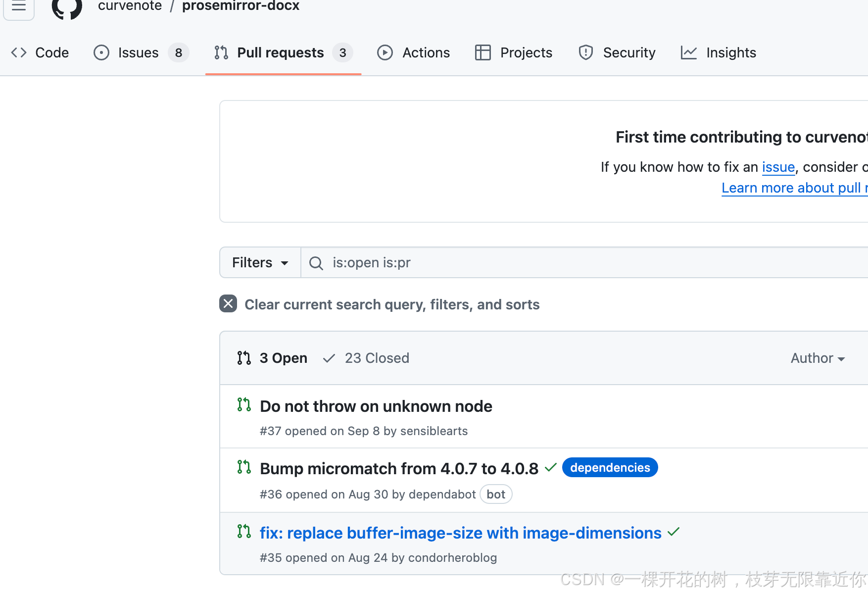Screen dimensions: 868x594
Task: Open 'Bump micromatch from 4.0.7 to 4.0.8' PR
Action: [x=399, y=469]
